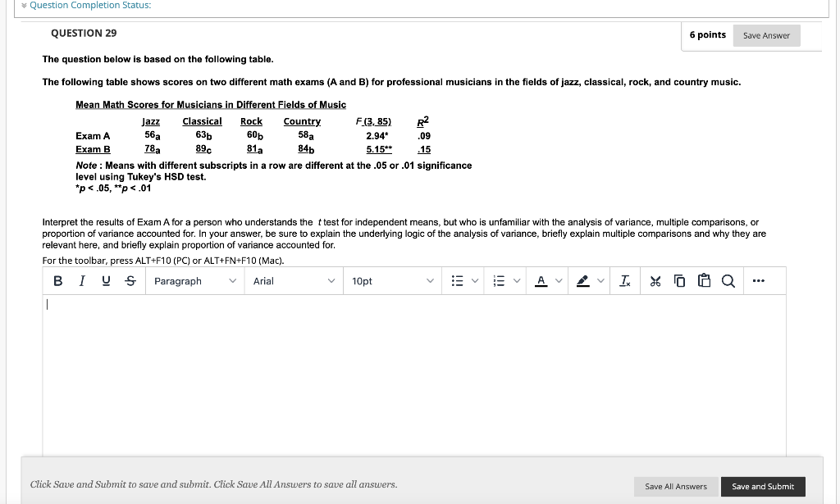Copy selection with the copy icon
Screen dimensions: 840x504
(x=679, y=281)
